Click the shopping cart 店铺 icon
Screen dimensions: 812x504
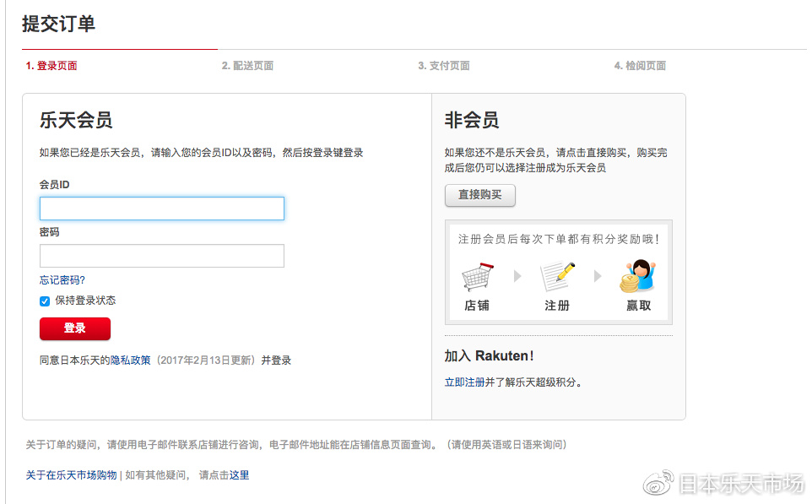click(477, 276)
